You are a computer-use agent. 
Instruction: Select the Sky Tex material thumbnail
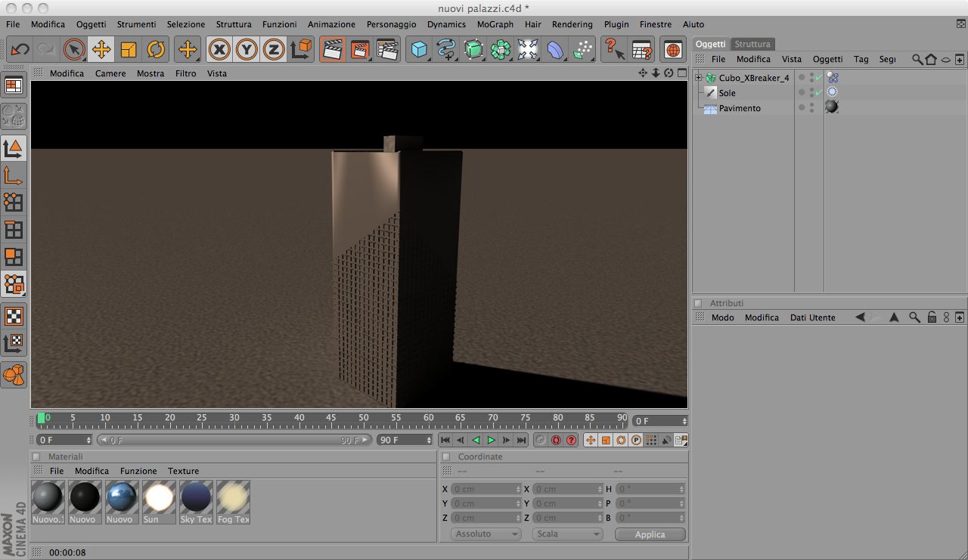pos(196,502)
